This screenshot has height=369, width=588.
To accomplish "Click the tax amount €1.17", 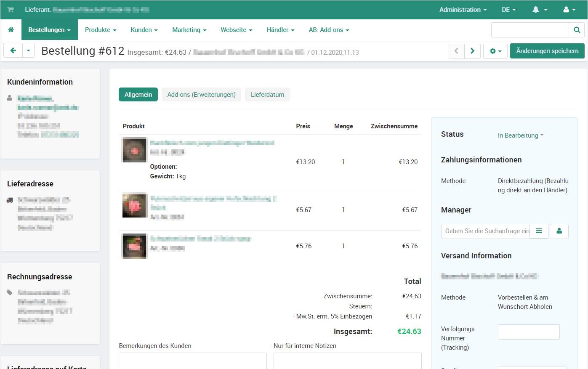I will pos(413,316).
